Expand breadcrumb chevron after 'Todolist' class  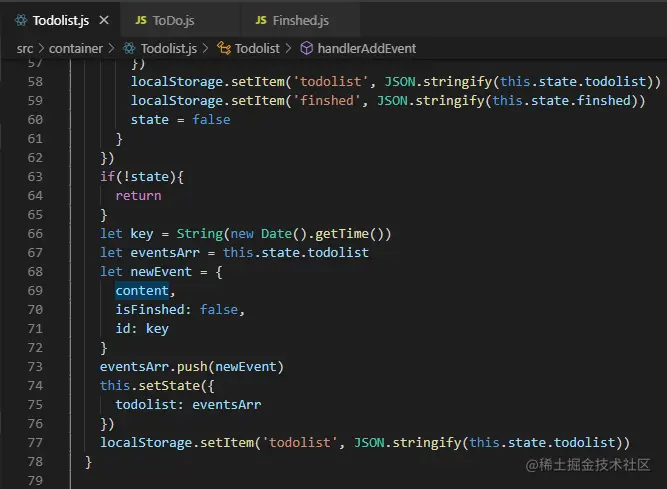[288, 48]
